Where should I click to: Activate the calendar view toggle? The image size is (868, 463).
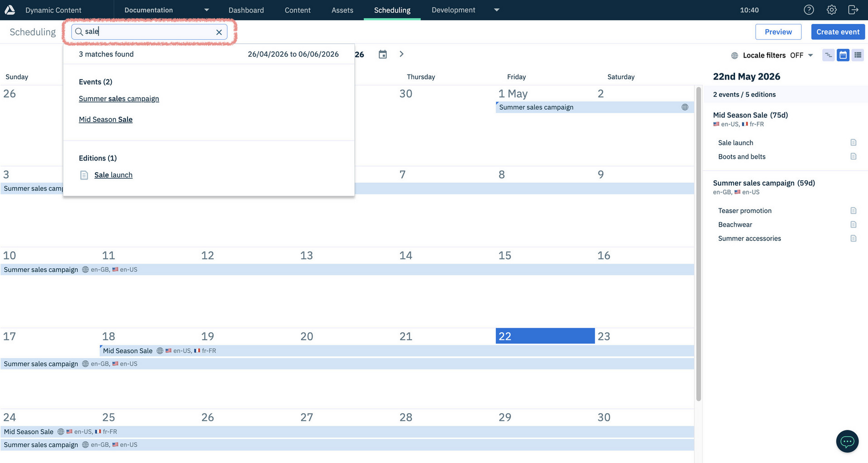point(843,55)
